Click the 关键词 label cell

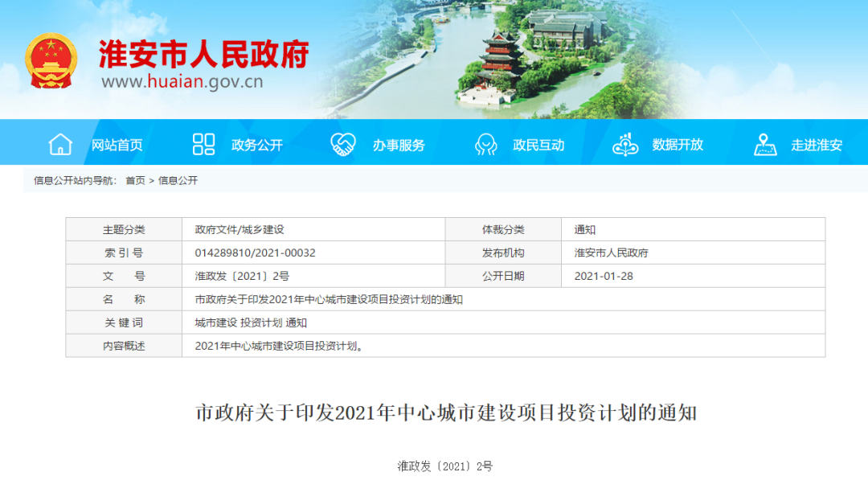pyautogui.click(x=124, y=322)
